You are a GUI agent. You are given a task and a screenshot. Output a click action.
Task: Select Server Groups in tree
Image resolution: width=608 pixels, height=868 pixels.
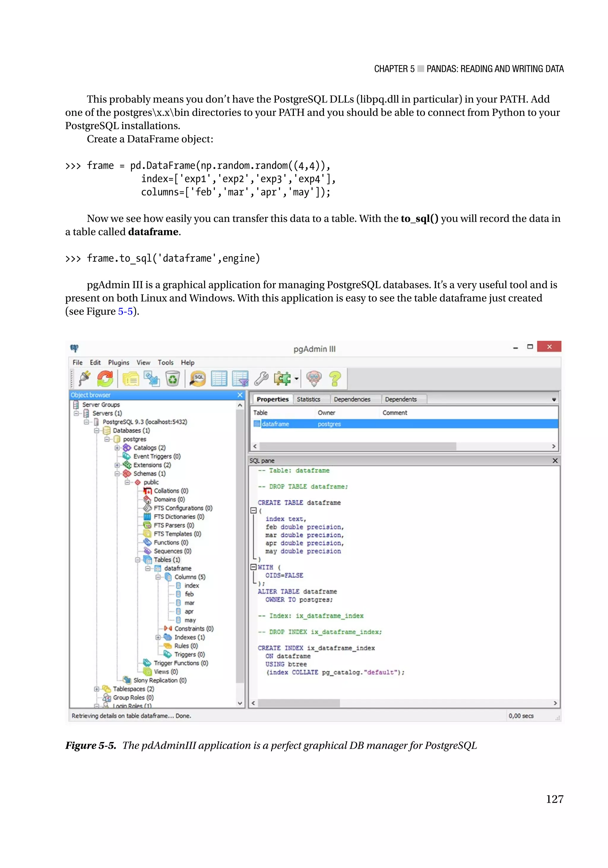101,405
